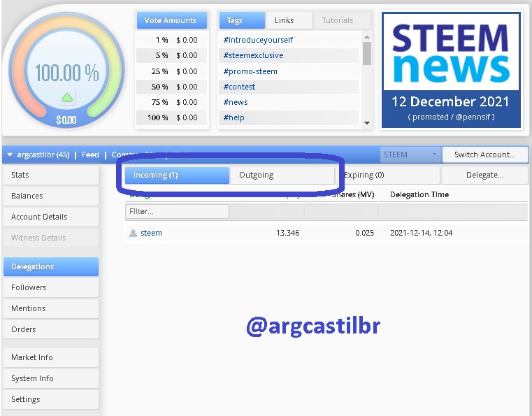Screen dimensions: 532x416
Task: Switch to the Links tab
Action: [289, 20]
